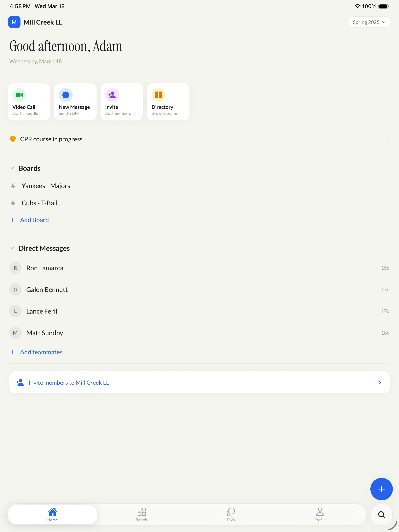Open the Matt Sundby conversation
This screenshot has height=532, width=399.
click(199, 333)
